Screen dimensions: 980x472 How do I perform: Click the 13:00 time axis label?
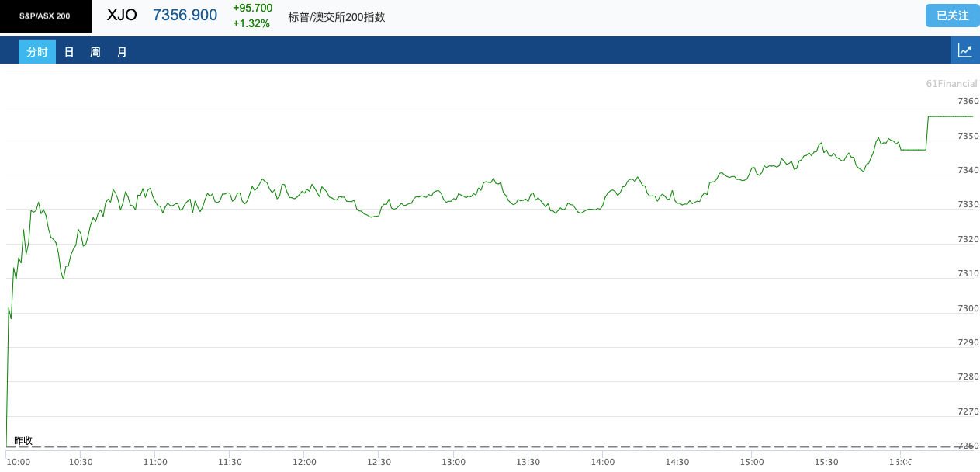[453, 462]
